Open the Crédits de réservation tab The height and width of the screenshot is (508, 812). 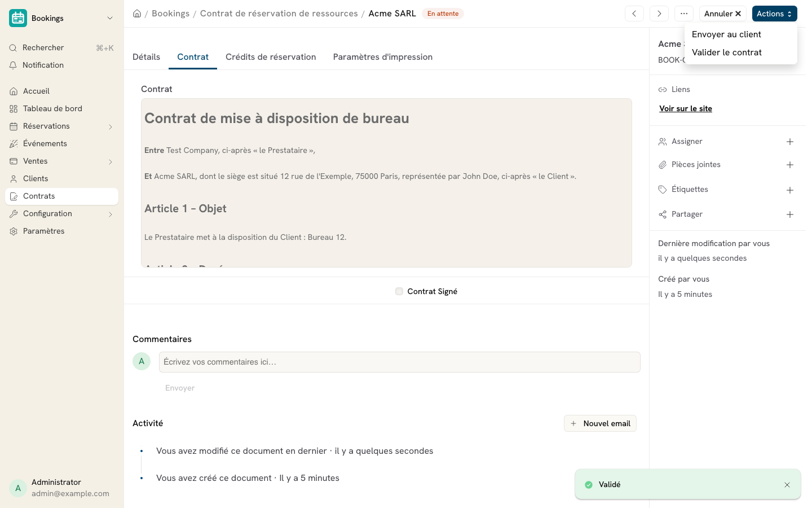[271, 57]
